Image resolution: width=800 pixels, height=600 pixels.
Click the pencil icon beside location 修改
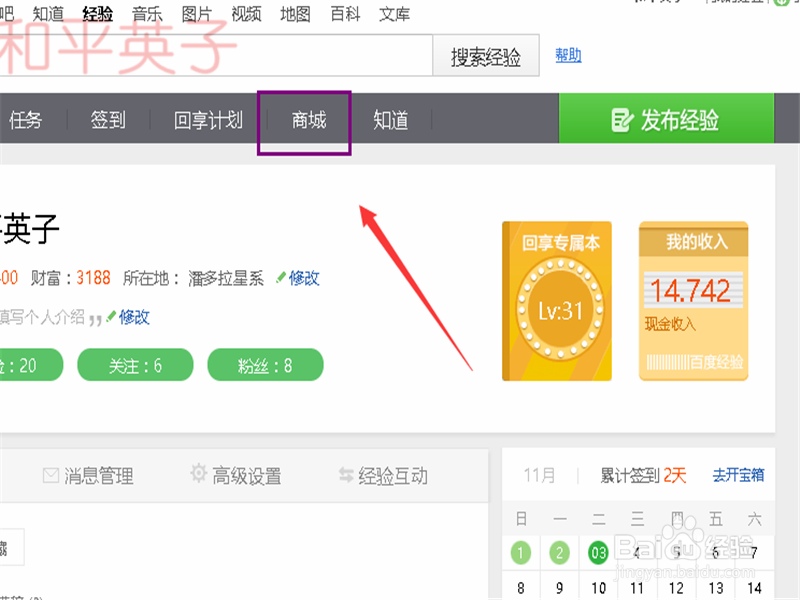click(281, 277)
